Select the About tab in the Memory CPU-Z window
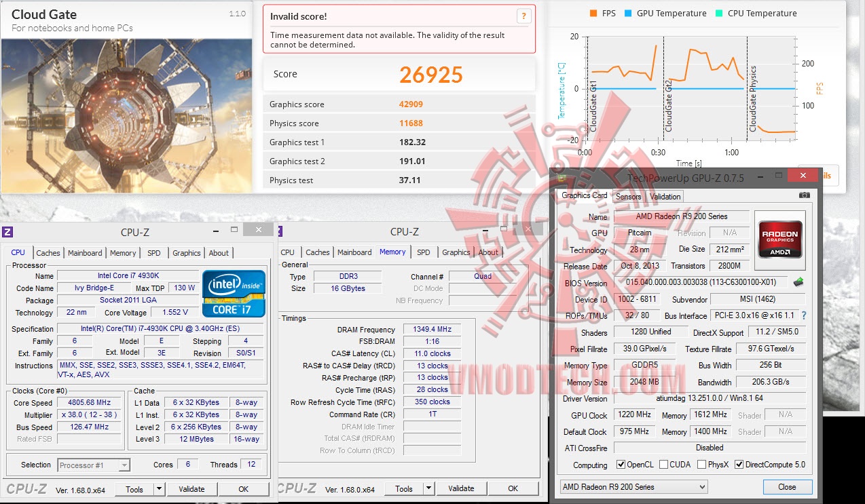Viewport: 865px width, 504px height. click(x=488, y=252)
